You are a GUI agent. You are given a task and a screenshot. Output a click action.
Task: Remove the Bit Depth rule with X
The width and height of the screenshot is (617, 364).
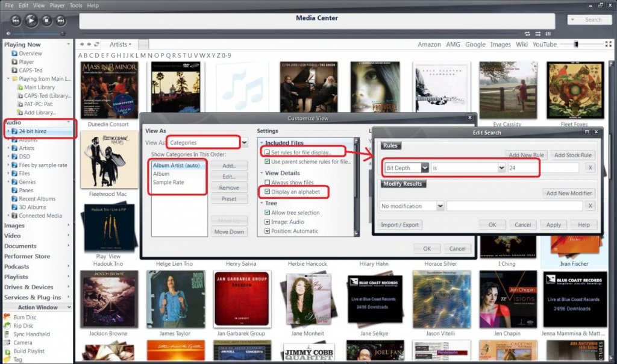pos(590,168)
